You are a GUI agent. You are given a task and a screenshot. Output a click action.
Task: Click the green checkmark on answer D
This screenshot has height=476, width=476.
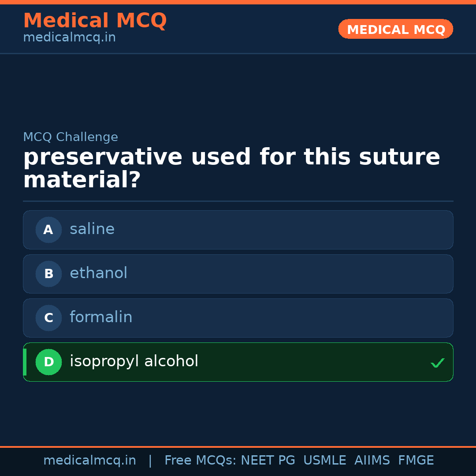pos(438,363)
